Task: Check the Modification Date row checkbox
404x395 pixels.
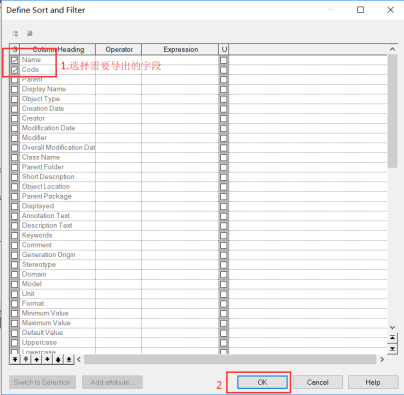Action: point(15,128)
